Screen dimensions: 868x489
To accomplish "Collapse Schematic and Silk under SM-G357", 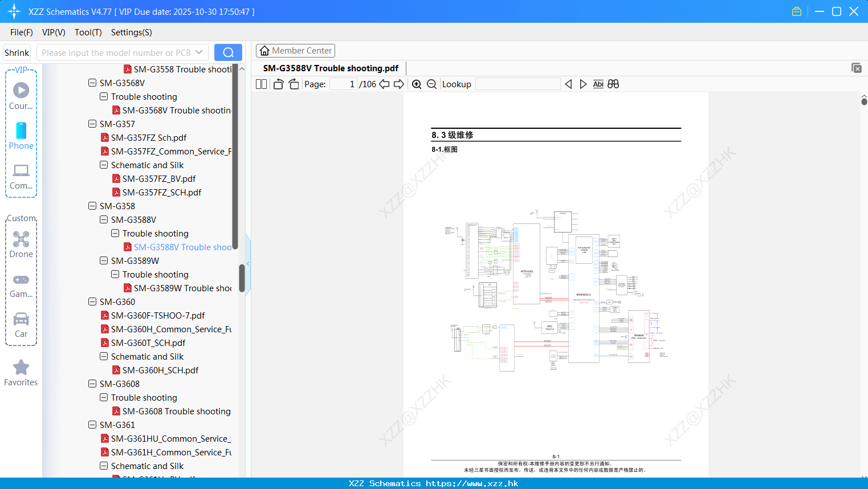I will pyautogui.click(x=104, y=165).
